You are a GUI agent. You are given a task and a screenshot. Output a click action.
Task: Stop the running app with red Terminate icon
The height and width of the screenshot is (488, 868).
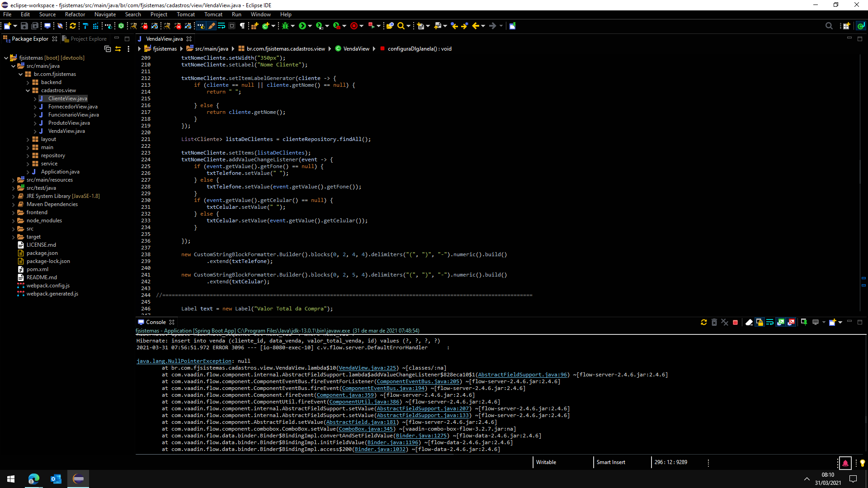(x=735, y=322)
